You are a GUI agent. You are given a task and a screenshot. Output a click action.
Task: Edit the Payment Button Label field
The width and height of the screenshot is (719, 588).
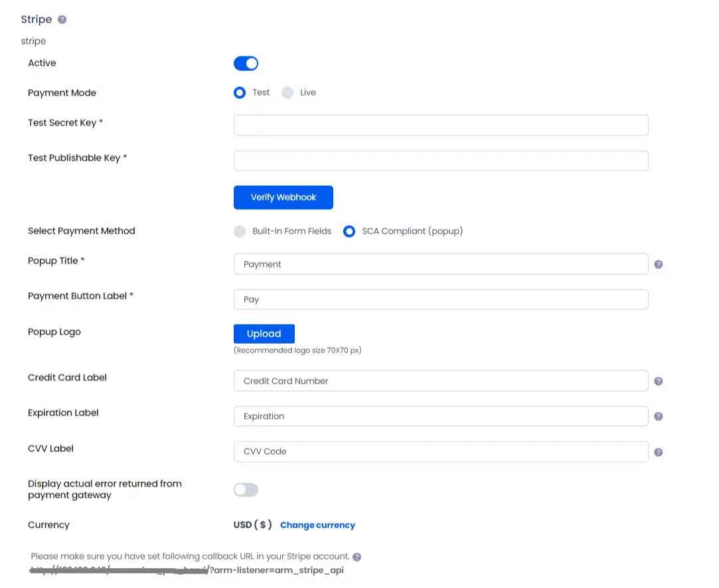pos(441,299)
